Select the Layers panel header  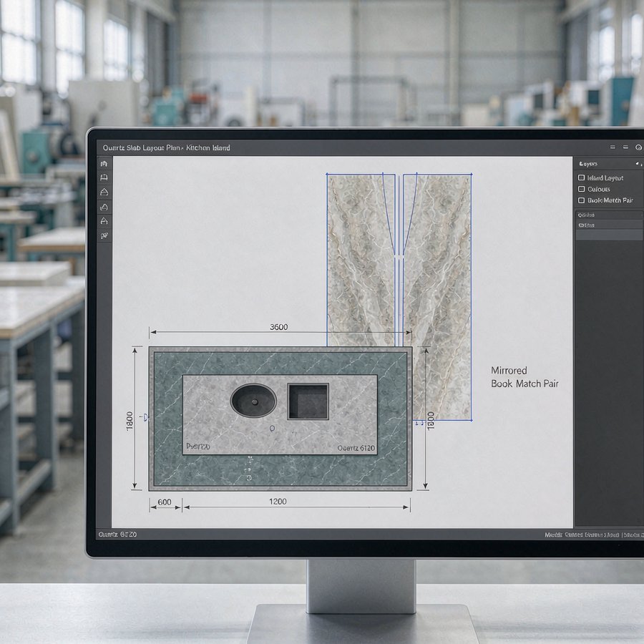coord(608,164)
